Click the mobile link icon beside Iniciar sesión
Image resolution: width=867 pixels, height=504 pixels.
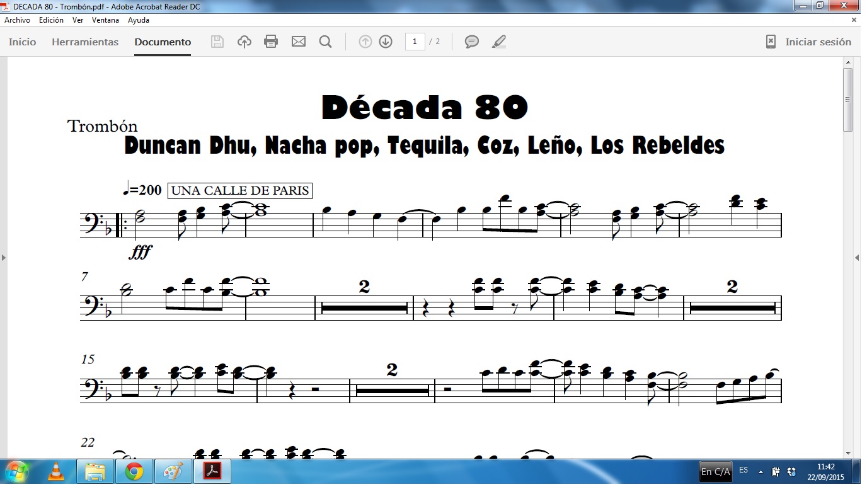click(771, 42)
